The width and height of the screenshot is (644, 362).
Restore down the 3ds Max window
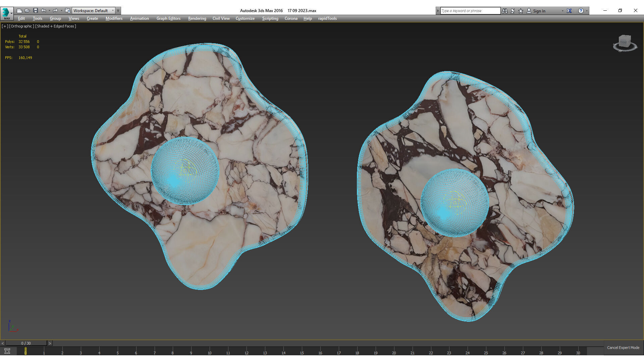pyautogui.click(x=620, y=10)
